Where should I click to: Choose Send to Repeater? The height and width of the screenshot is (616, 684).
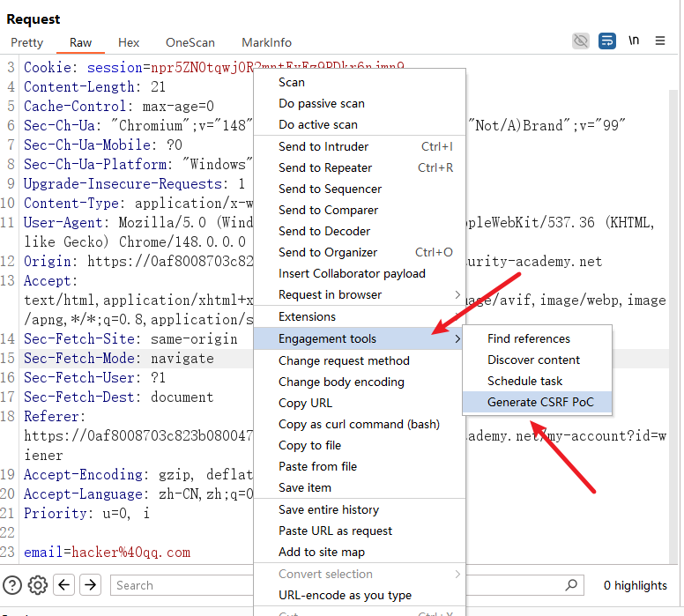click(360, 167)
